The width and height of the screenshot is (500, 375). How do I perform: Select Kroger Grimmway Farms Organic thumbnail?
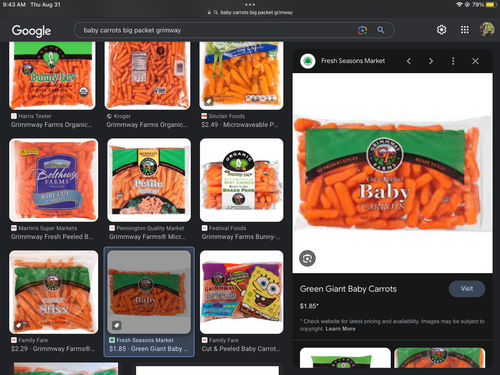[x=147, y=76]
